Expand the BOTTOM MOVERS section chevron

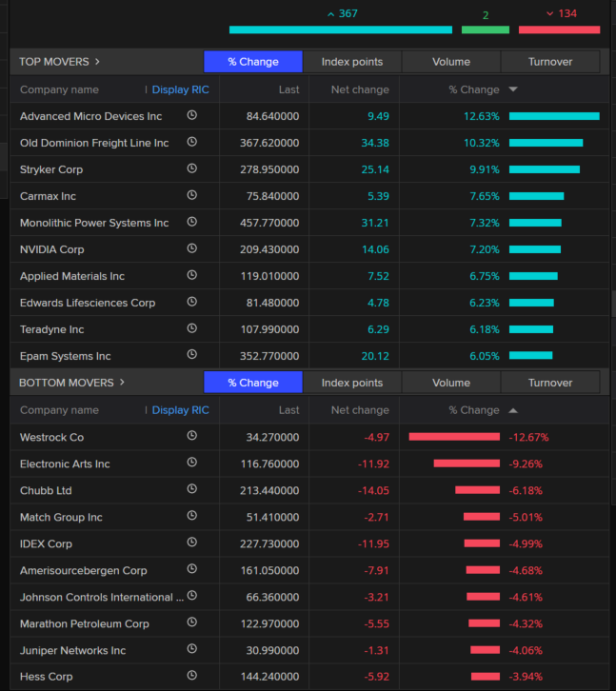coord(122,383)
